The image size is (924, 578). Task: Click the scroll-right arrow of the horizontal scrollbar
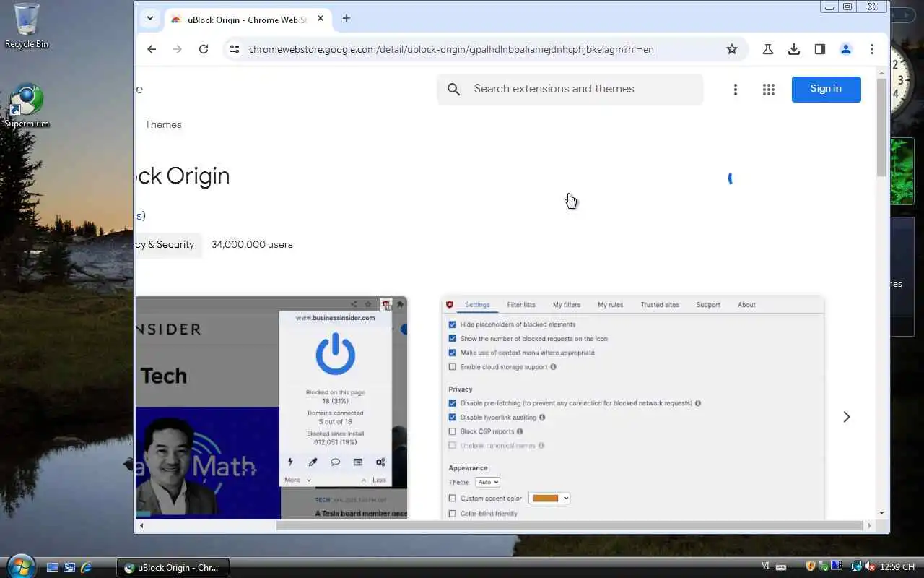pos(870,525)
